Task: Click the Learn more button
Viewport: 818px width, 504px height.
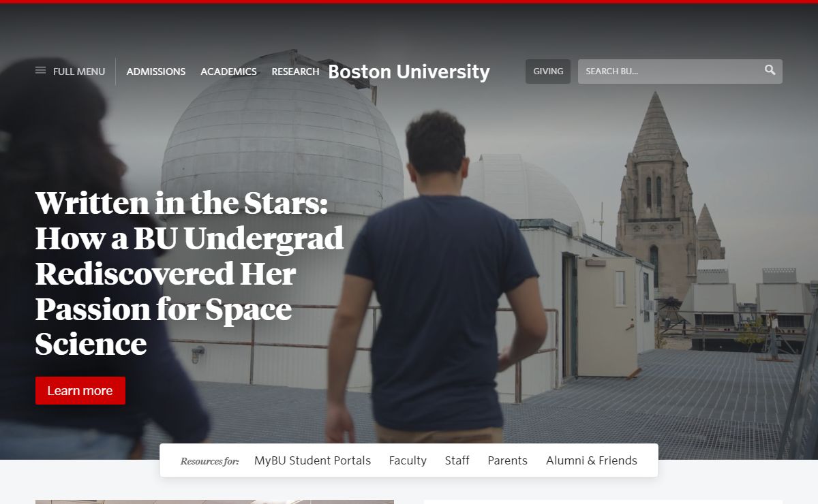Action: click(80, 390)
